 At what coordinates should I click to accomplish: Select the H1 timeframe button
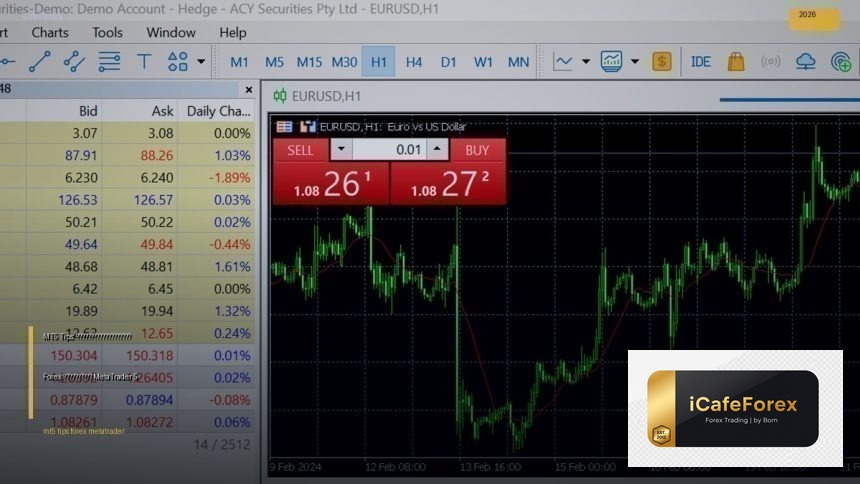pyautogui.click(x=378, y=61)
